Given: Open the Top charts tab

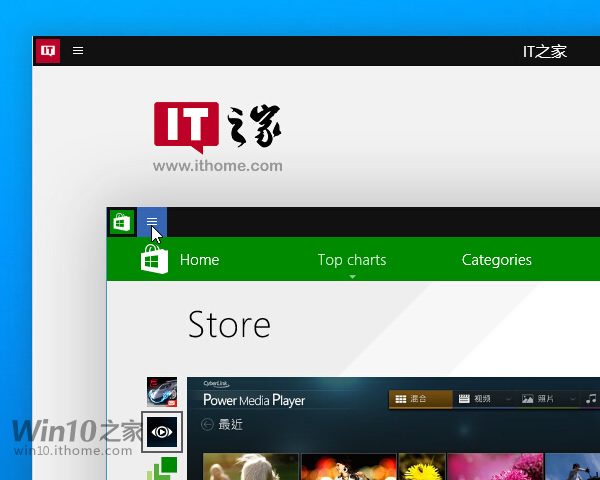Looking at the screenshot, I should coord(351,260).
